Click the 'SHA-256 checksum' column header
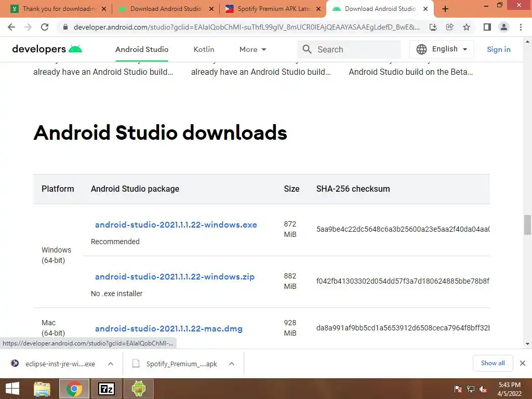Screen dimensions: 532x399 point(353,189)
